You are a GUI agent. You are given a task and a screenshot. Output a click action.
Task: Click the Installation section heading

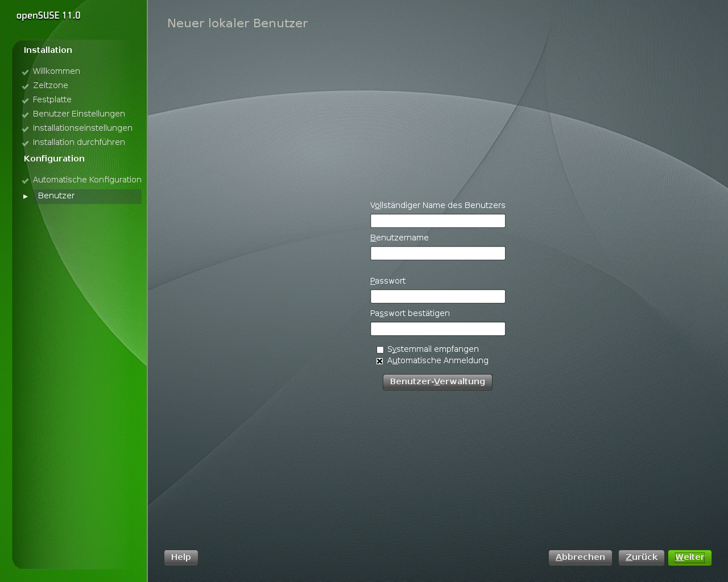click(48, 50)
